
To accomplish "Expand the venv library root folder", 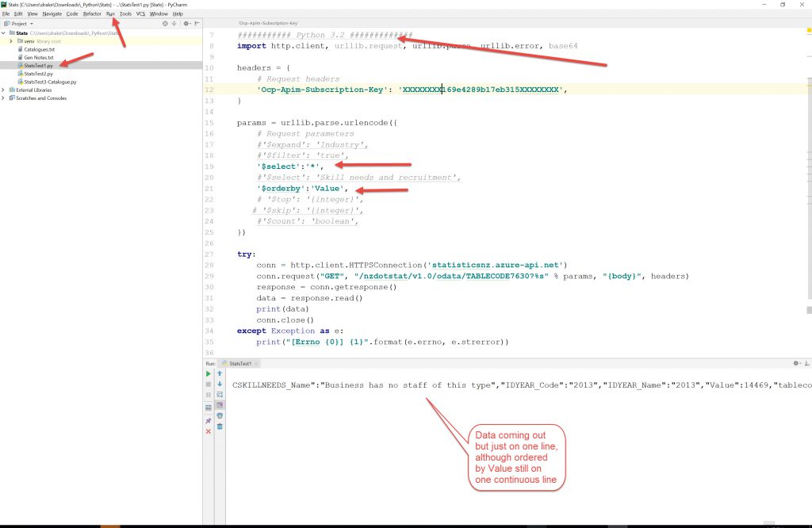I will (11, 40).
